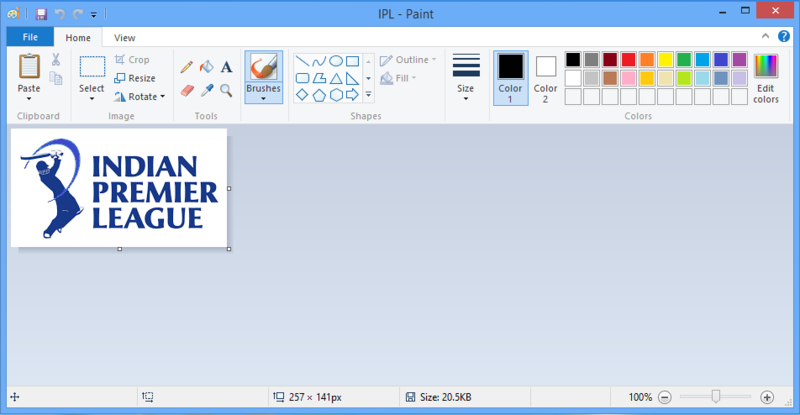Collapse the ribbon with the chevron
The width and height of the screenshot is (800, 415).
pyautogui.click(x=765, y=36)
